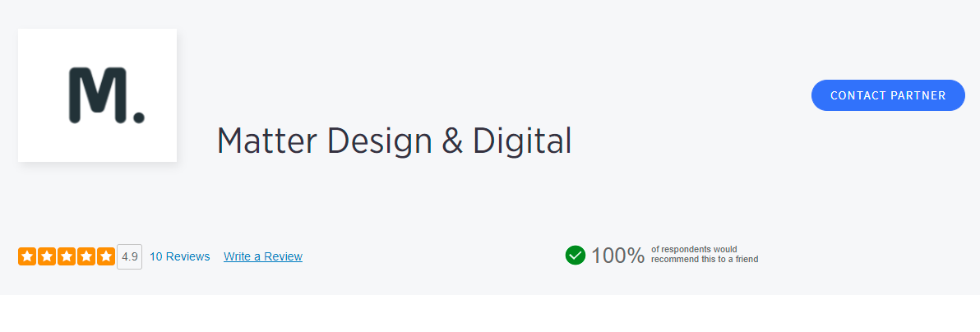Click the first orange rating star

(x=26, y=256)
